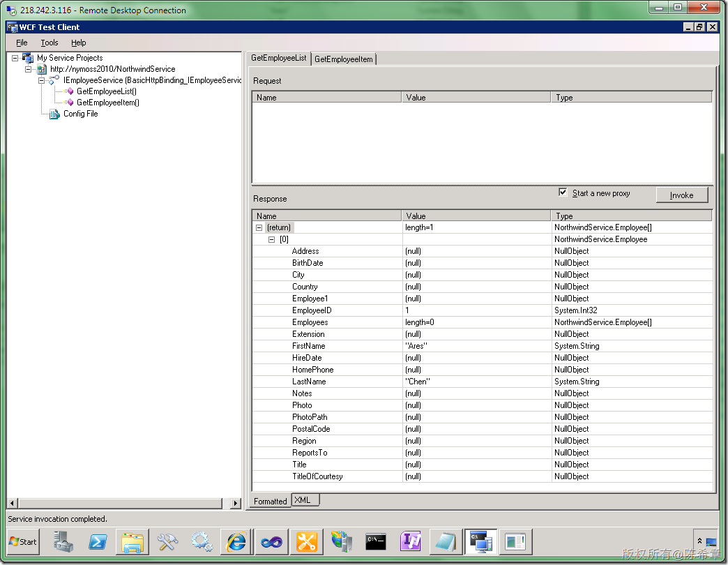Screen dimensions: 728x565
Task: Click the Response grid Type column header
Action: pyautogui.click(x=632, y=216)
